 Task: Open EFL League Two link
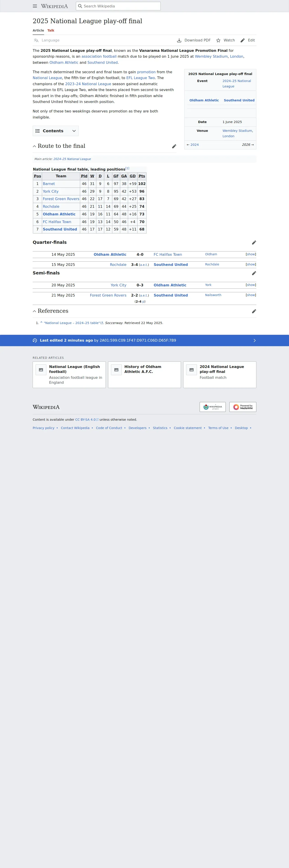[141, 78]
